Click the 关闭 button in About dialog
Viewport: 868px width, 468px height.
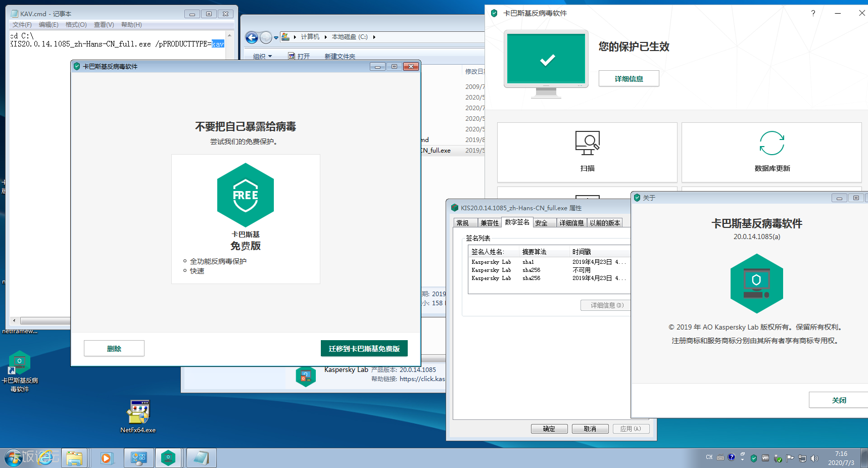coord(839,400)
